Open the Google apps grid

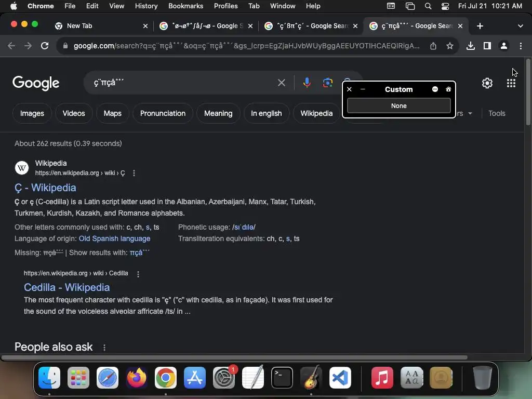pyautogui.click(x=511, y=83)
